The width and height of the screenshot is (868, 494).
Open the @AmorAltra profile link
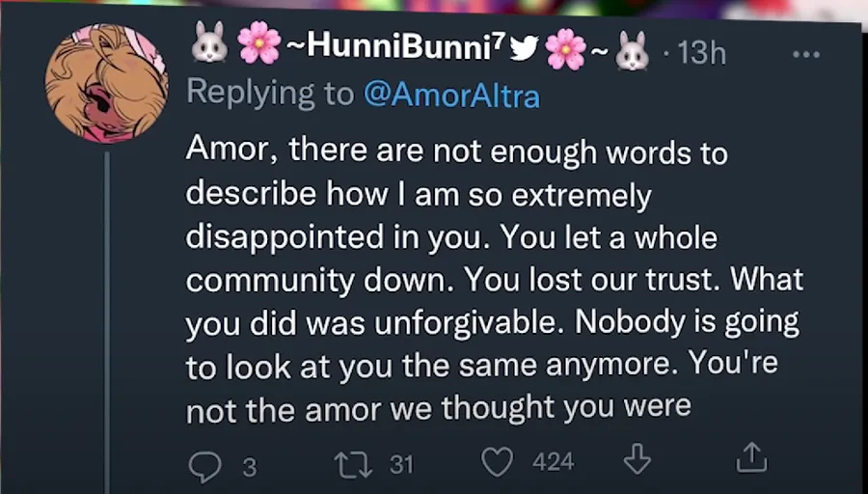450,94
